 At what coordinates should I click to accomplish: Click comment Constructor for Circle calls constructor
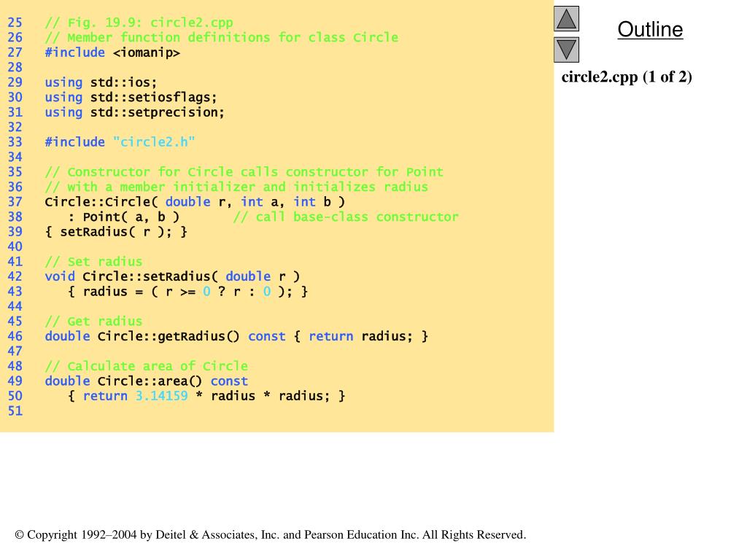coord(244,172)
